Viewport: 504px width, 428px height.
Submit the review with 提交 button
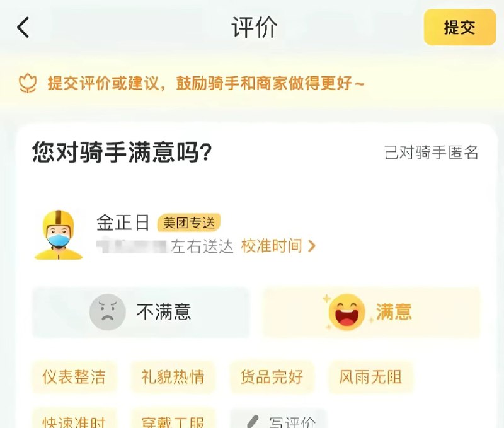(460, 27)
